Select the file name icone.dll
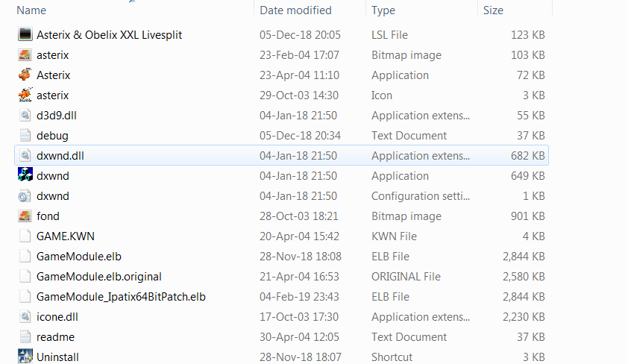The image size is (628, 364). pos(57,317)
